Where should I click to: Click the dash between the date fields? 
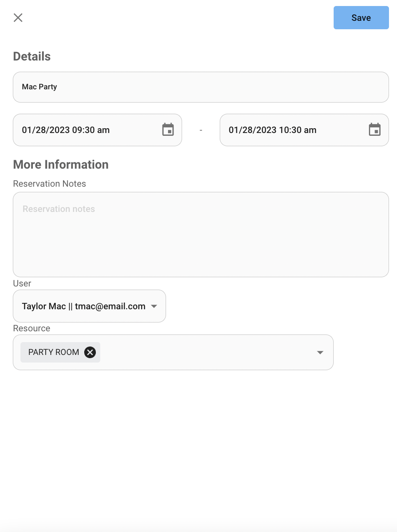point(201,130)
